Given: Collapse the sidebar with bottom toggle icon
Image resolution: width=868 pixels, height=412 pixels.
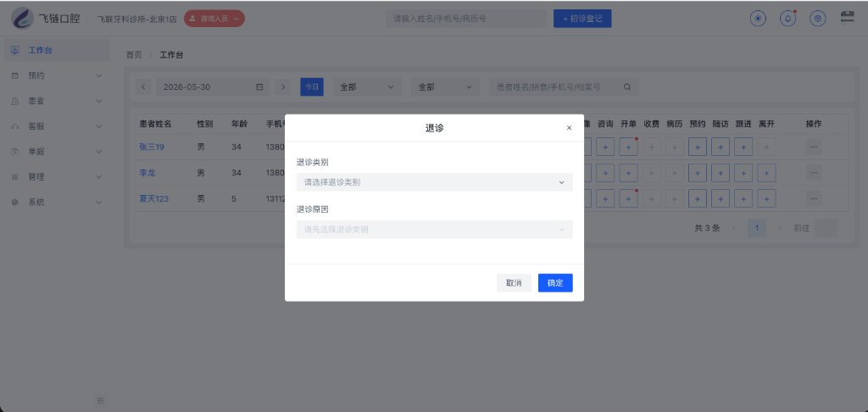Looking at the screenshot, I should pyautogui.click(x=101, y=400).
